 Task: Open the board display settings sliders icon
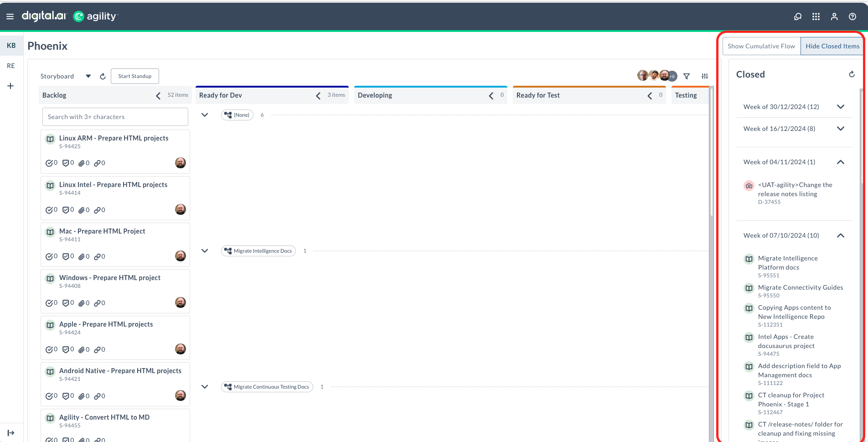pos(705,76)
